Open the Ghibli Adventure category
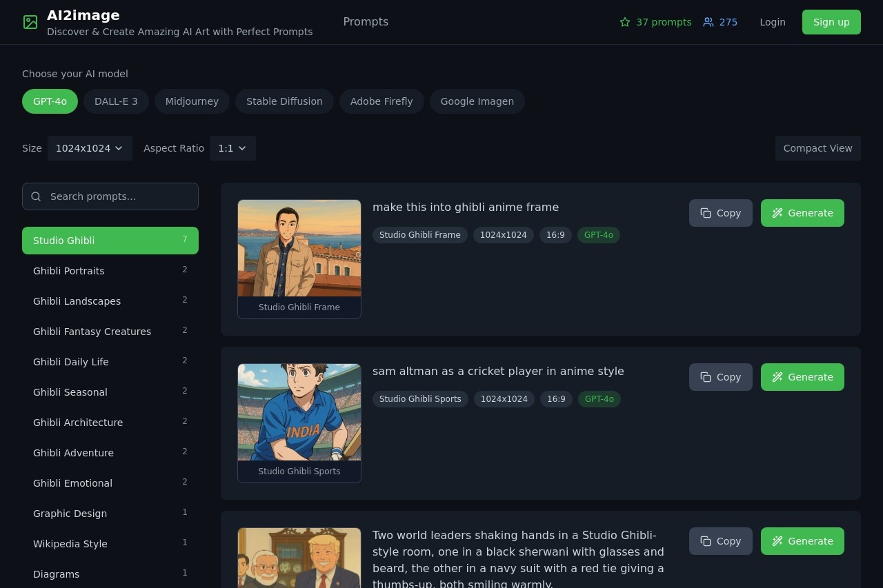This screenshot has height=588, width=883. pos(110,453)
